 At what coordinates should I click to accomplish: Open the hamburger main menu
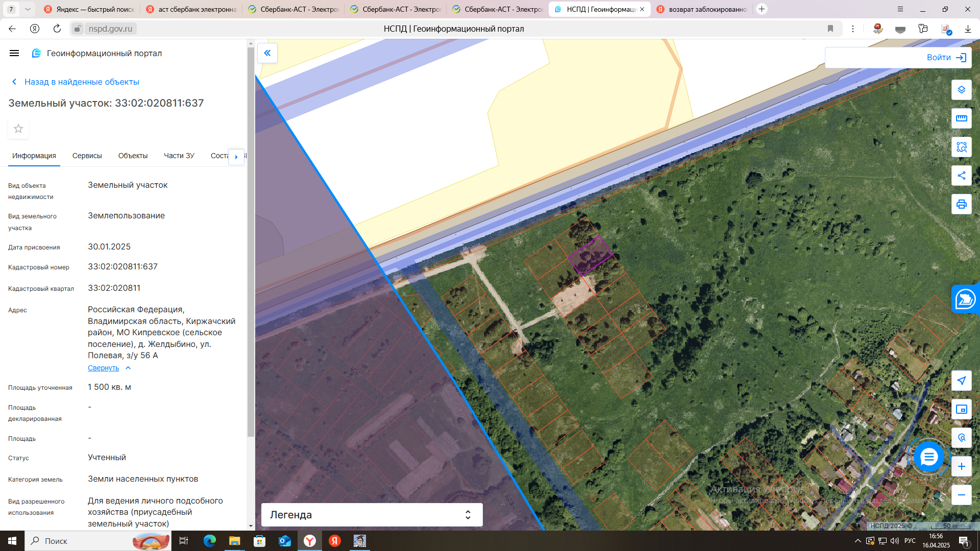point(14,53)
